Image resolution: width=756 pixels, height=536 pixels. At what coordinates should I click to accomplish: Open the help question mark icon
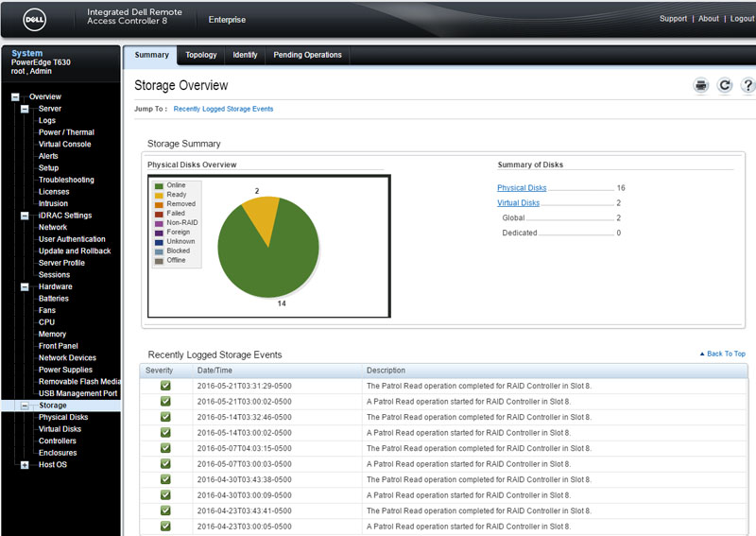click(747, 86)
